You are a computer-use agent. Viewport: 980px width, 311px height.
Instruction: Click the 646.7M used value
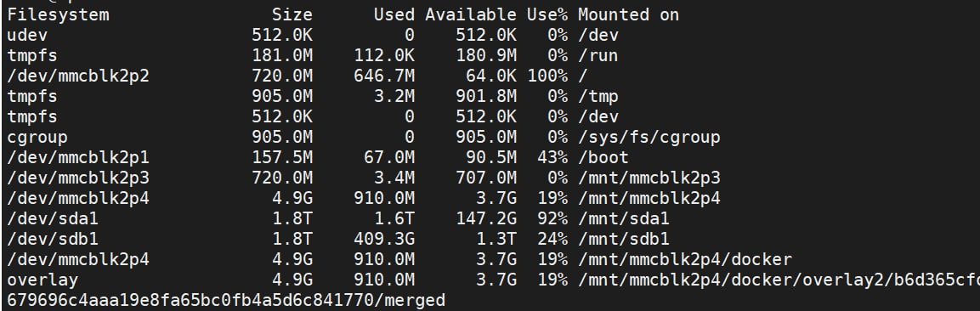(383, 76)
